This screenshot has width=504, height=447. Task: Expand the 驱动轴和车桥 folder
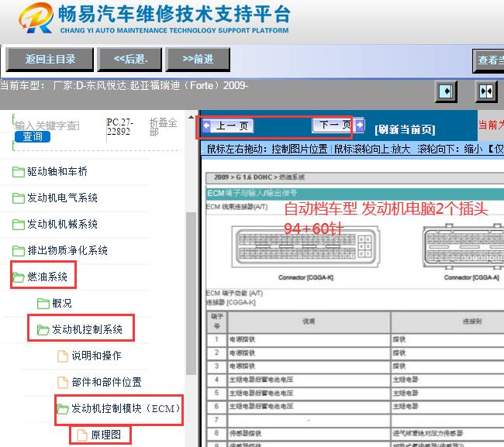coord(57,171)
